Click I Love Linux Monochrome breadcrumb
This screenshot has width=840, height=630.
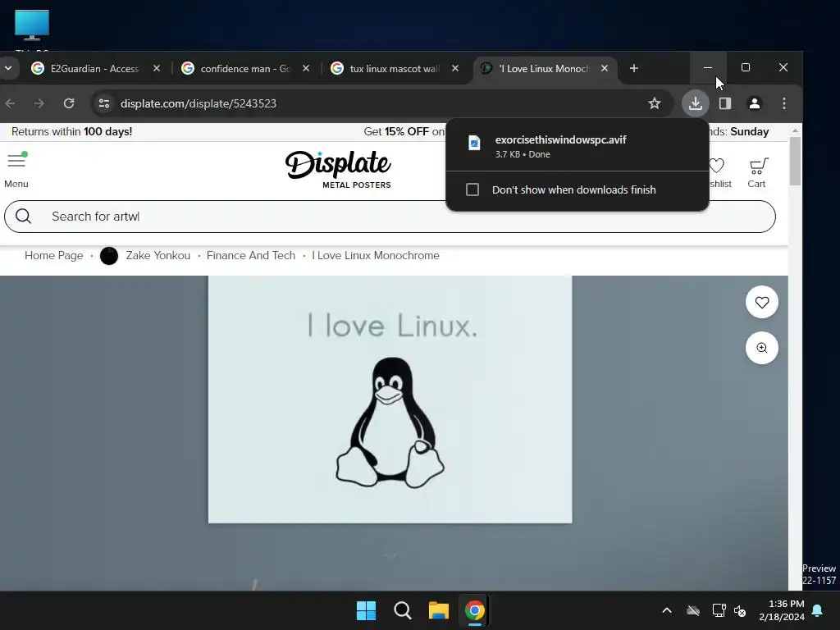click(376, 256)
